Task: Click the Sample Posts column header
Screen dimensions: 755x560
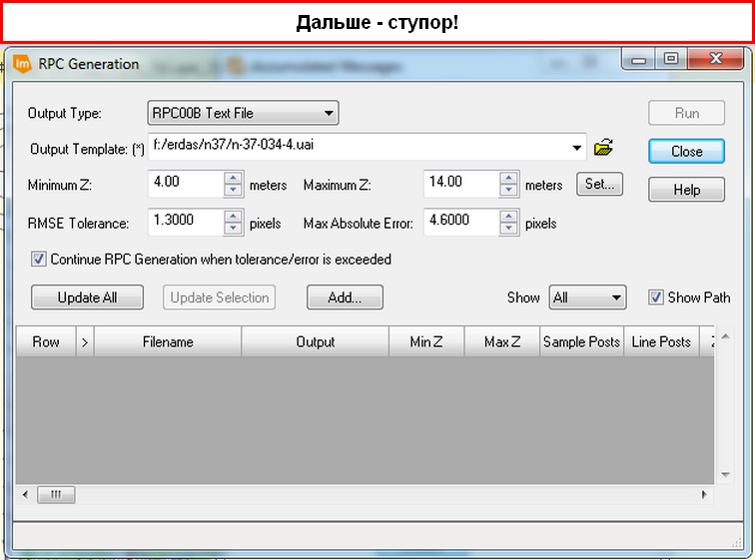Action: 581,341
